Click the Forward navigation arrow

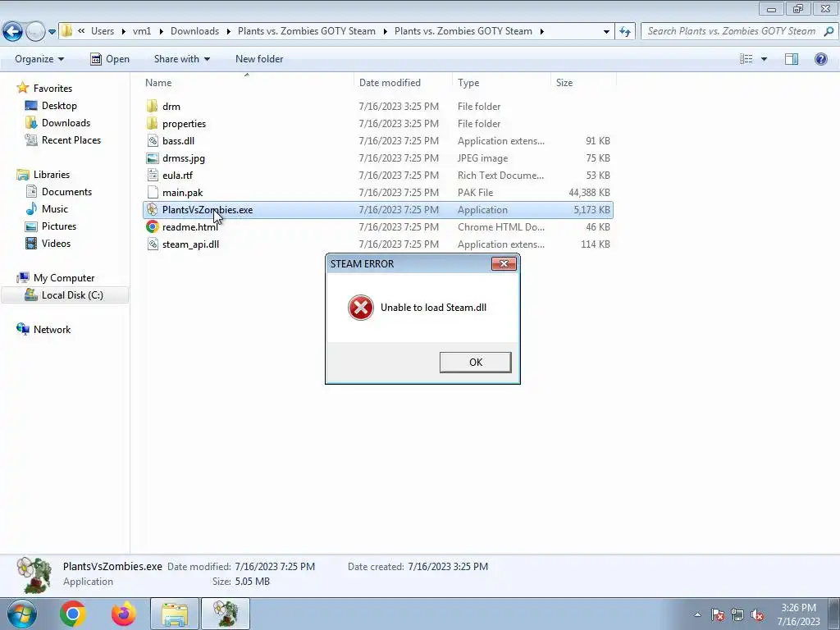pyautogui.click(x=34, y=31)
